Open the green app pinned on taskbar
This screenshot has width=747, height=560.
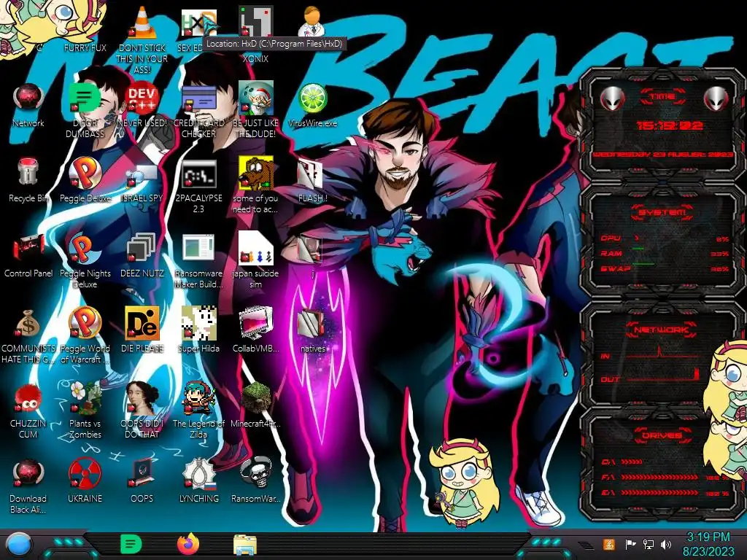coord(131,544)
